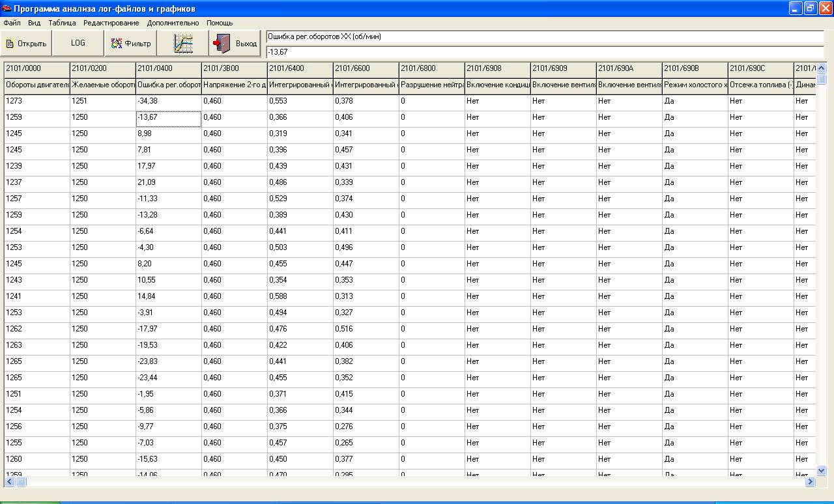Click the horizontal scrollbar left arrow
This screenshot has height=504, width=834.
10,482
